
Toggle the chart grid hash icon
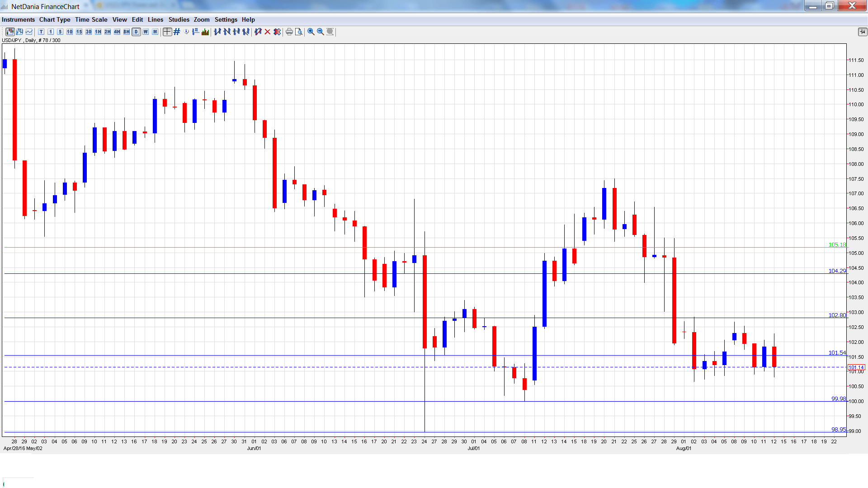pos(177,32)
